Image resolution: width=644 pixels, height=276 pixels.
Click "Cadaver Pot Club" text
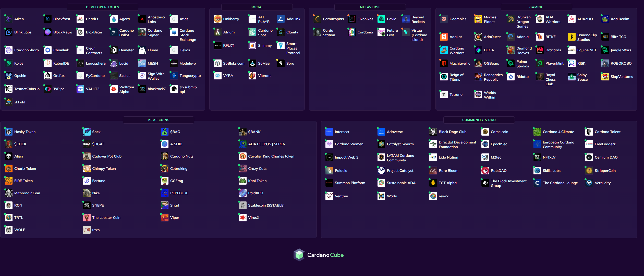[107, 156]
